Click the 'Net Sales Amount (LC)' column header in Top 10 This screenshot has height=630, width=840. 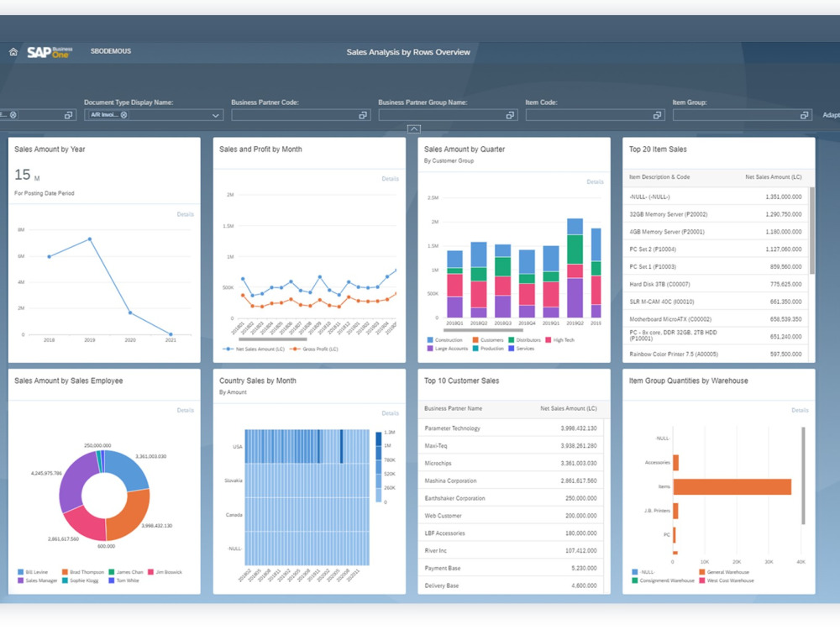coord(568,408)
